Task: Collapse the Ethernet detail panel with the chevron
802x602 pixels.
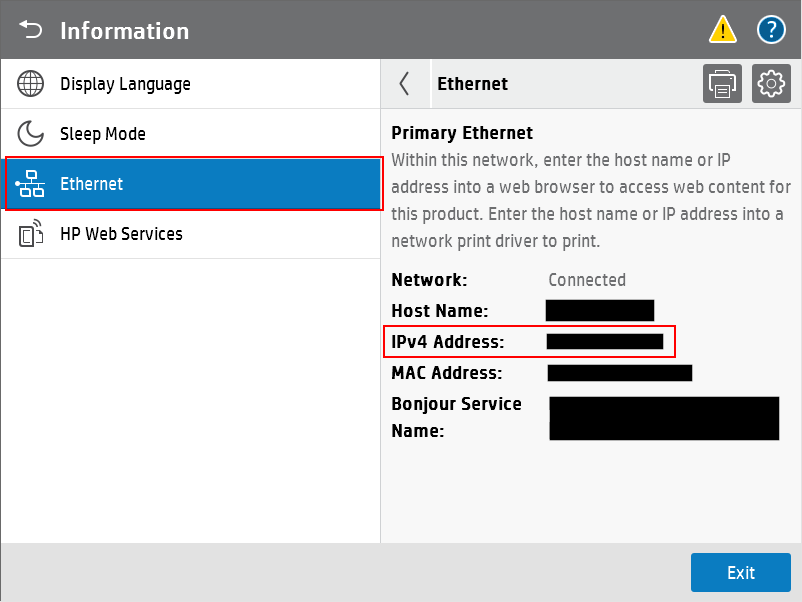Action: point(405,84)
